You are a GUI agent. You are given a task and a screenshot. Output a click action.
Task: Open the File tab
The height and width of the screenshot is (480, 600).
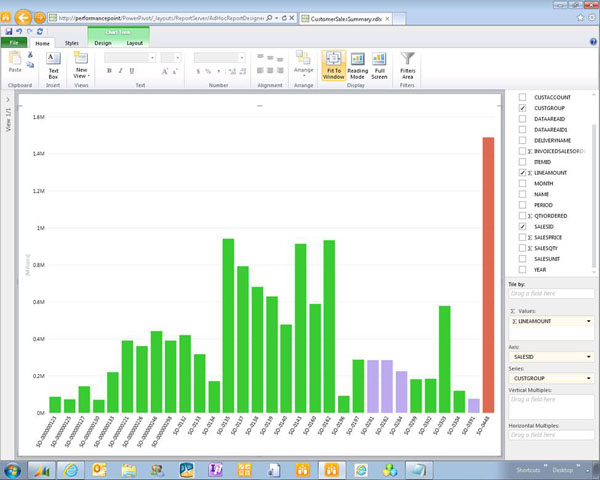coord(14,42)
